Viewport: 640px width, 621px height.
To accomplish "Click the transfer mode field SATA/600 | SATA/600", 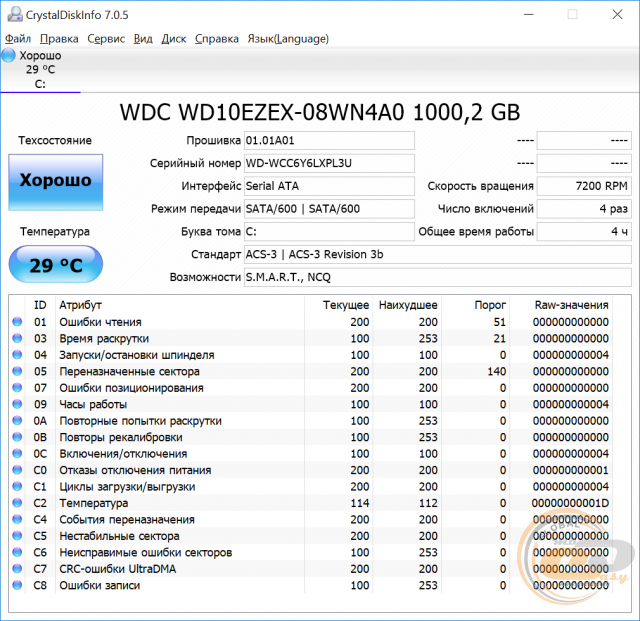I will click(x=329, y=209).
